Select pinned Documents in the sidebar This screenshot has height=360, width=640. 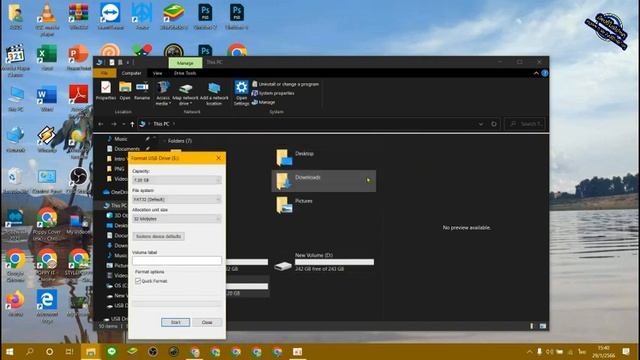pyautogui.click(x=127, y=149)
